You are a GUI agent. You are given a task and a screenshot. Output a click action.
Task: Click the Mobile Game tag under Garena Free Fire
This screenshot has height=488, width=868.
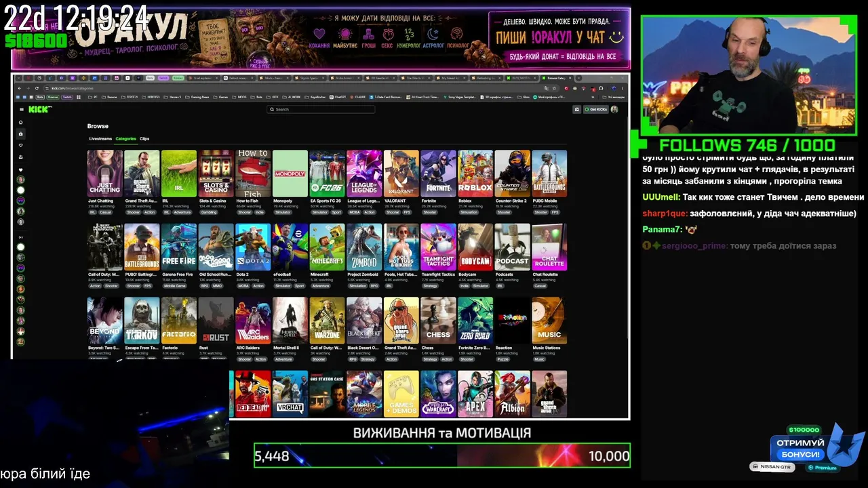click(x=174, y=286)
